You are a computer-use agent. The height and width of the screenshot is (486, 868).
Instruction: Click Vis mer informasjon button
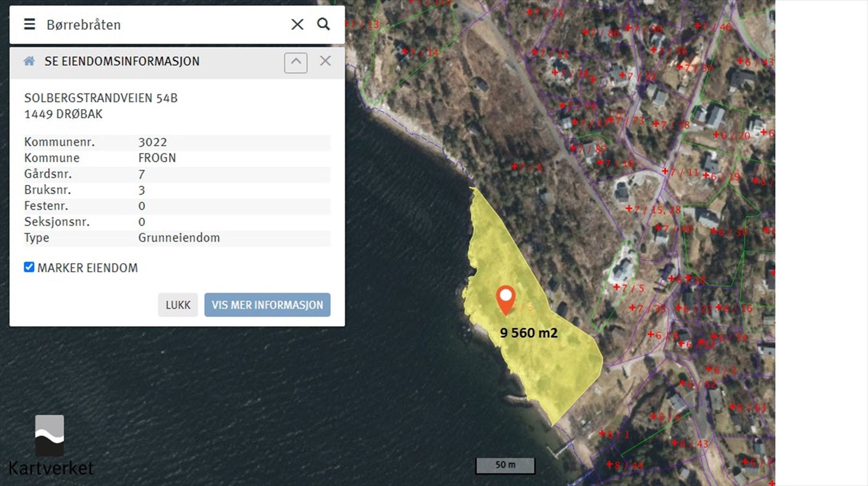267,305
